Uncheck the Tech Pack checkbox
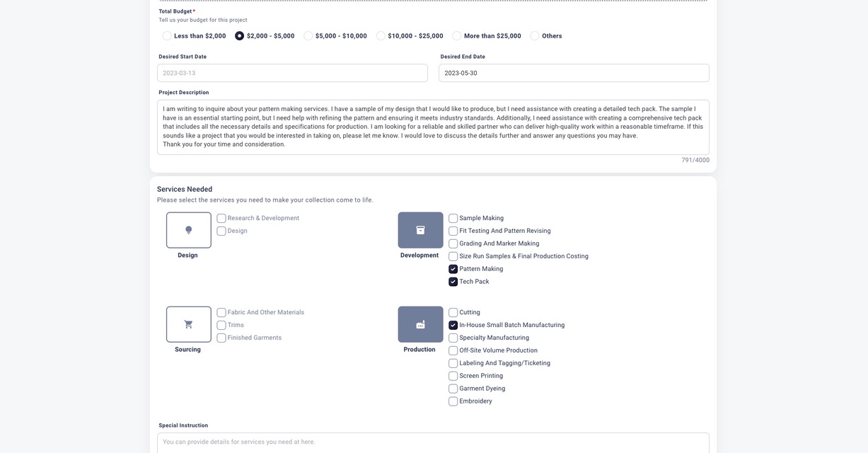The height and width of the screenshot is (453, 868). (453, 282)
